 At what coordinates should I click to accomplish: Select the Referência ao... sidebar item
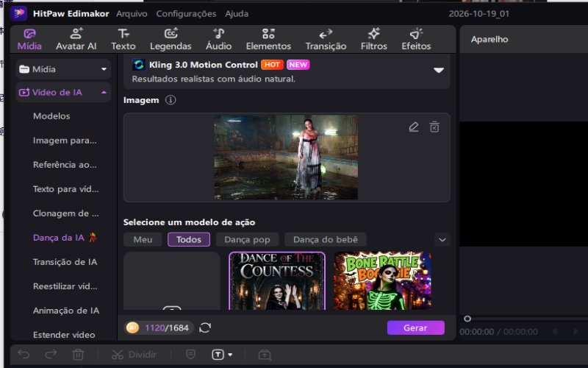(x=65, y=165)
